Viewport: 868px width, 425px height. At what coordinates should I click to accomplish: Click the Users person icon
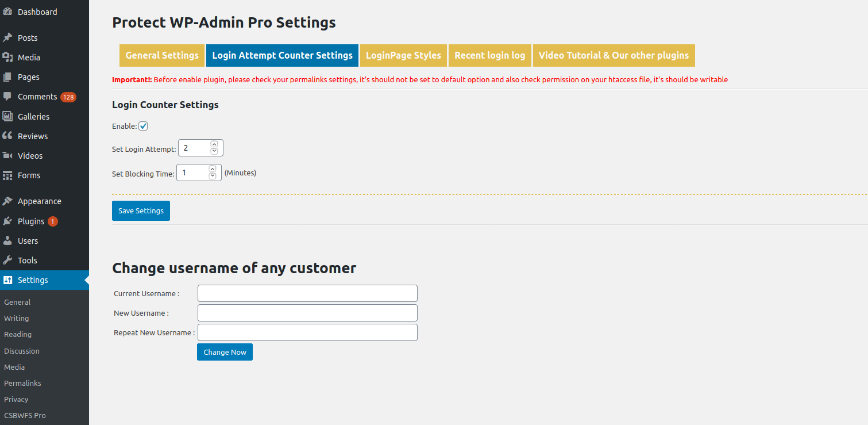(7, 241)
